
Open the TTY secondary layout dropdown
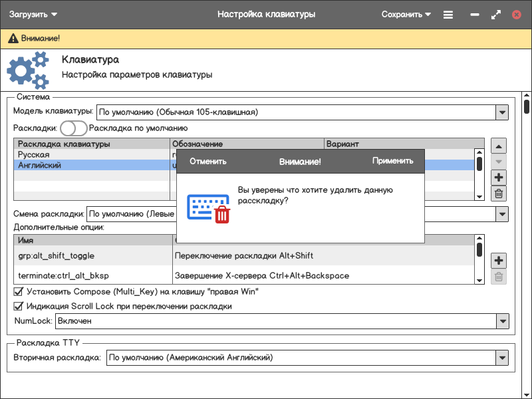(502, 358)
